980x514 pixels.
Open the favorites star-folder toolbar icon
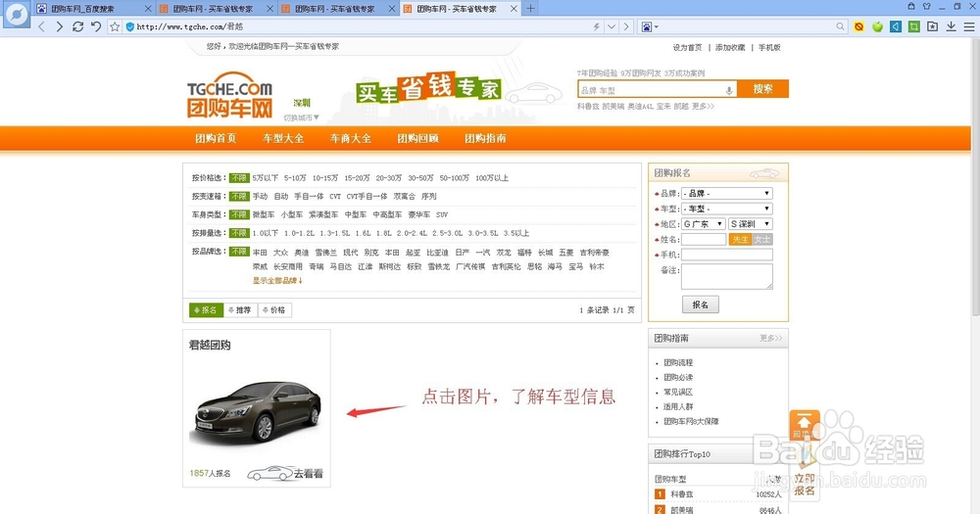coord(933,26)
